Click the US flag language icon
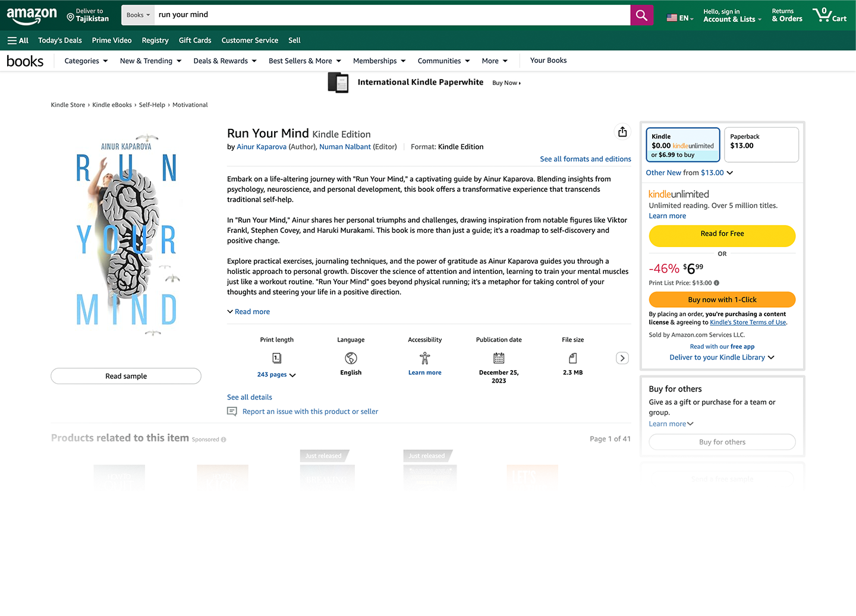Image resolution: width=856 pixels, height=616 pixels. click(672, 18)
